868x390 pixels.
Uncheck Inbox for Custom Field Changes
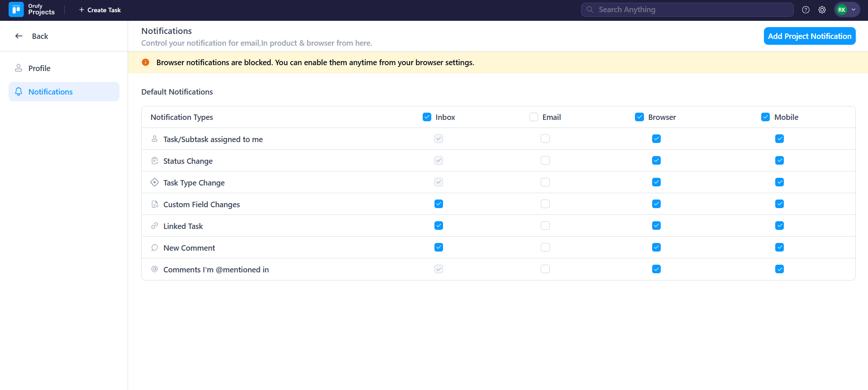tap(439, 204)
